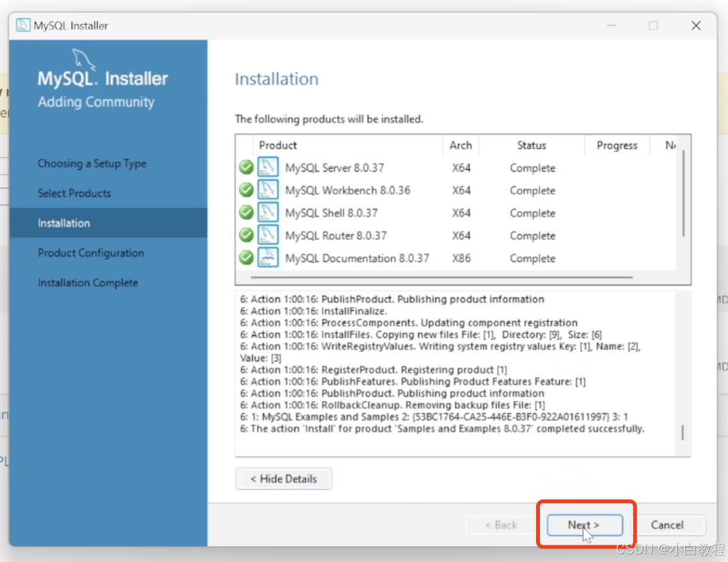728x562 pixels.
Task: Maximize the MySQL Installer window
Action: 653,26
